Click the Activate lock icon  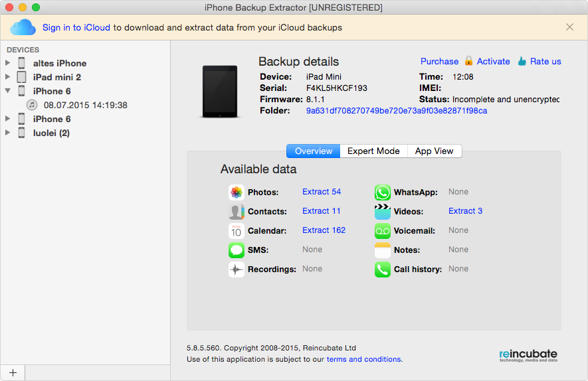click(x=468, y=60)
